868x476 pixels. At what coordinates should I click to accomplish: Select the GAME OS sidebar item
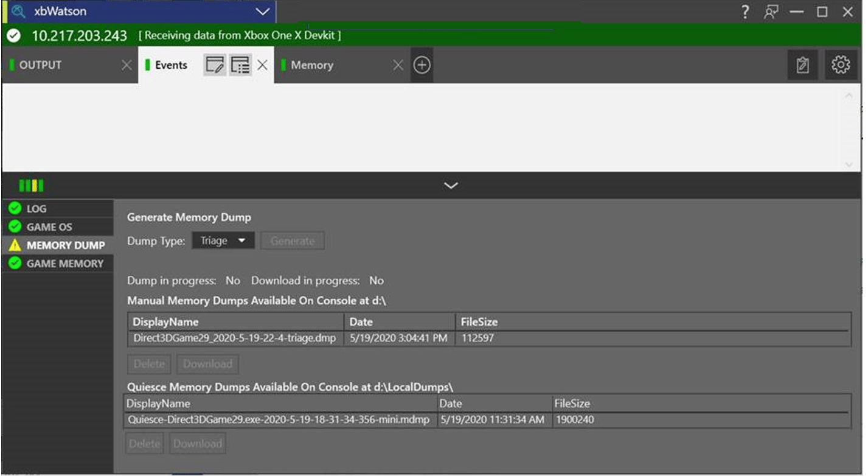(x=58, y=227)
